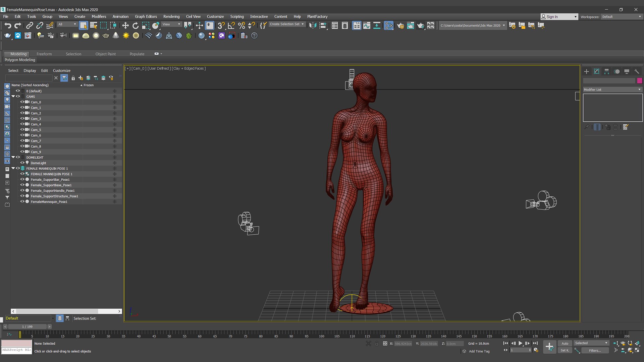644x362 pixels.
Task: Hide Female_SupportBar_Pose1 object
Action: pyautogui.click(x=22, y=179)
